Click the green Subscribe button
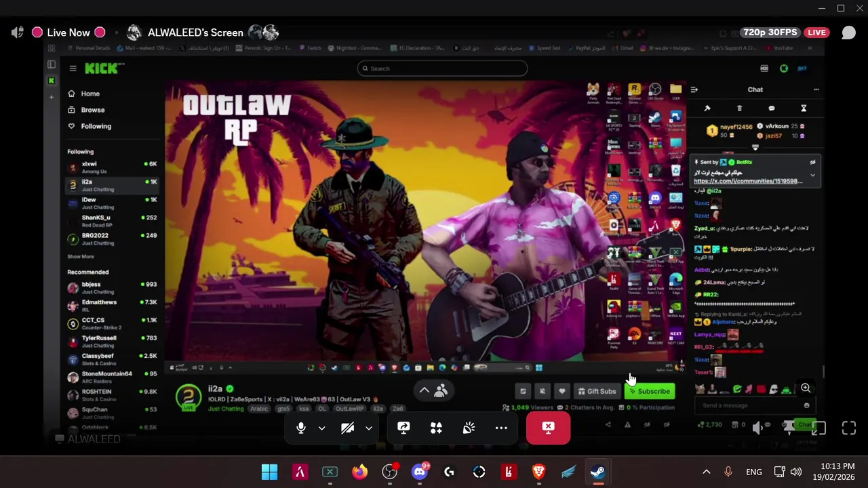 pyautogui.click(x=650, y=391)
